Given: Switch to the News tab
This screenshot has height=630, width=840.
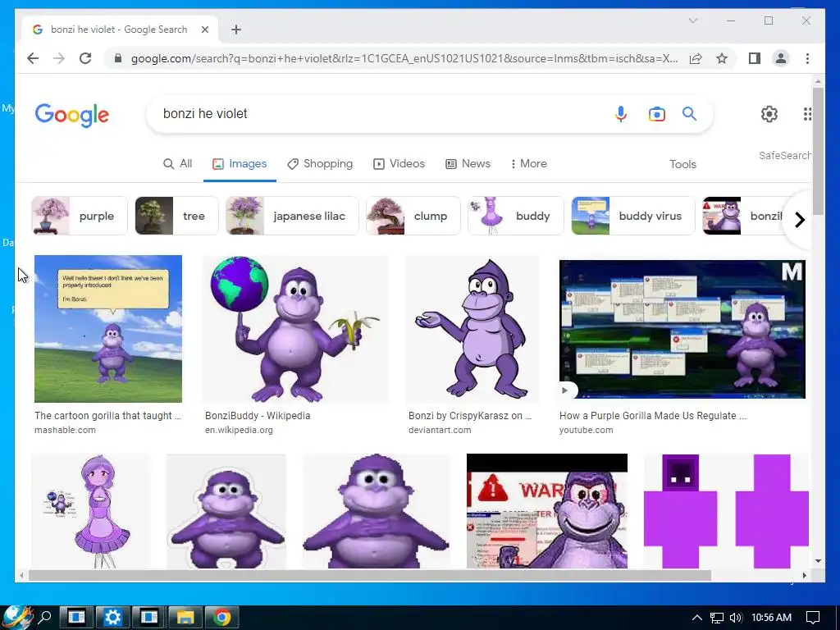Looking at the screenshot, I should [x=468, y=163].
